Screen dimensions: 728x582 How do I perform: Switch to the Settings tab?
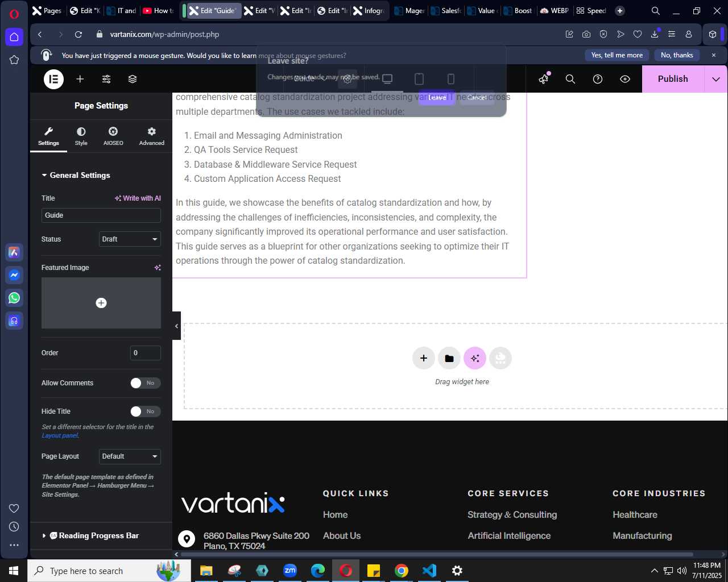click(48, 136)
